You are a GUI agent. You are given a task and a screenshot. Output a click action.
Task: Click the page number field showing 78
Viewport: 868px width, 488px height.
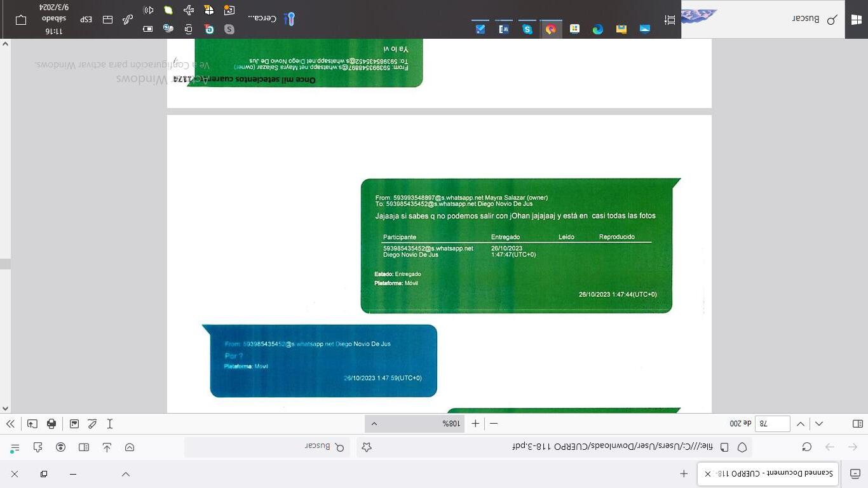pyautogui.click(x=772, y=424)
